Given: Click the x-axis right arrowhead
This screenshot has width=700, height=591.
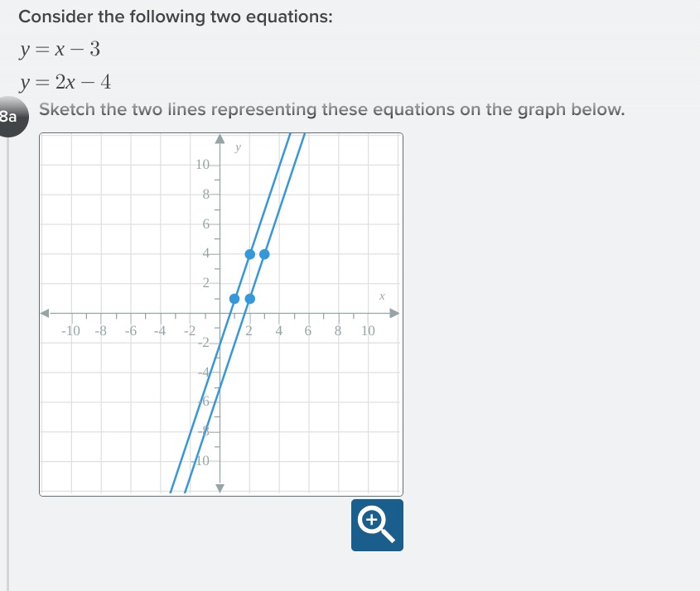Looking at the screenshot, I should click(x=393, y=313).
